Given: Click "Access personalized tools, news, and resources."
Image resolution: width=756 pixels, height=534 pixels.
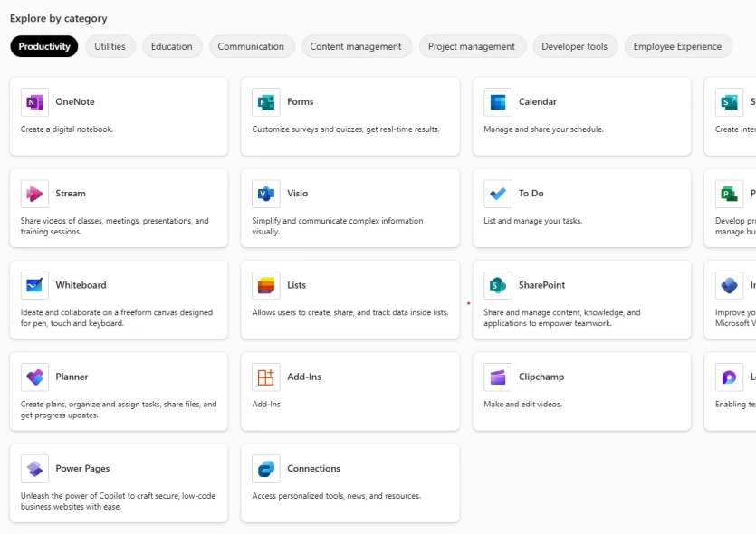Looking at the screenshot, I should coord(337,495).
